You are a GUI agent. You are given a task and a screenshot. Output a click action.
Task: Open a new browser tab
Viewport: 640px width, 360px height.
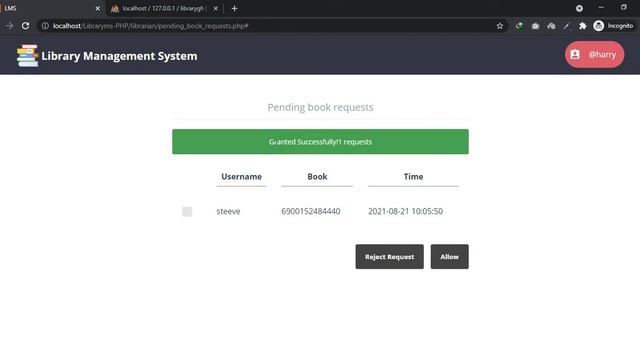(234, 8)
